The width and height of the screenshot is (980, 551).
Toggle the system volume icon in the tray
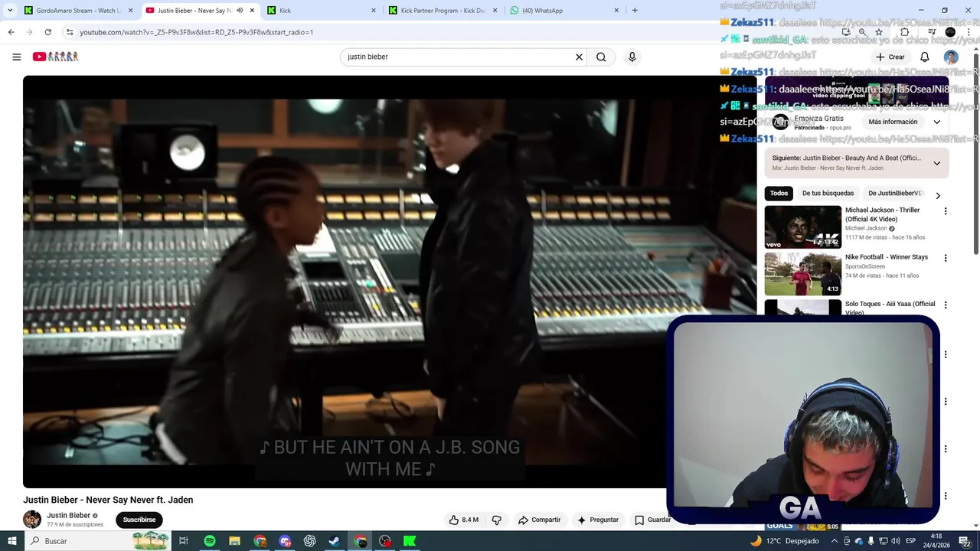(896, 541)
